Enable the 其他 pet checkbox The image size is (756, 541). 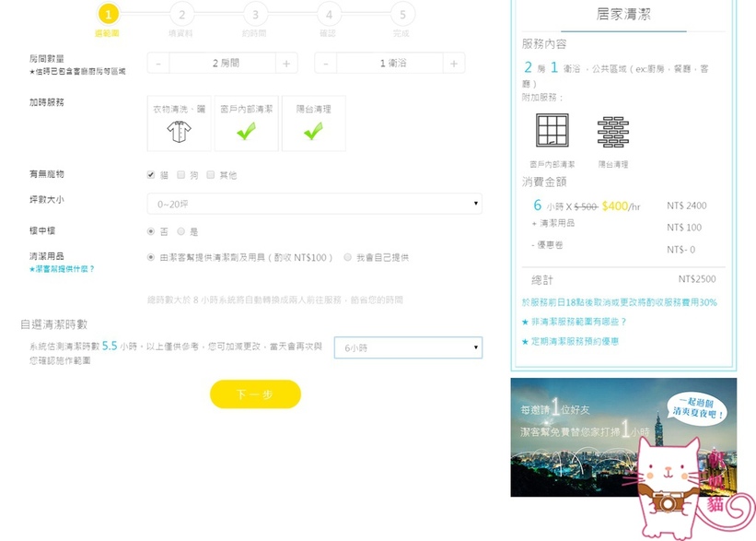[x=211, y=175]
